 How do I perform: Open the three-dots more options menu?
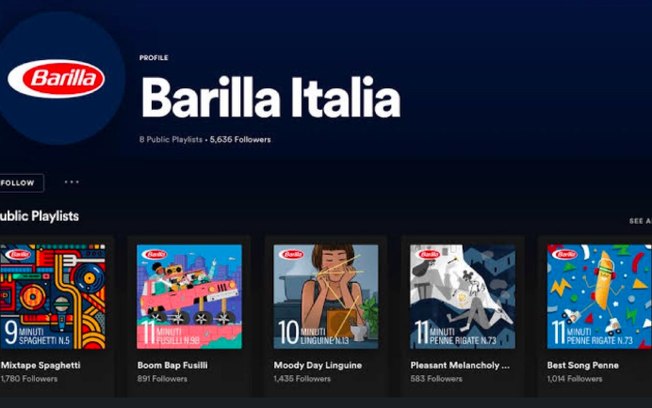[72, 182]
